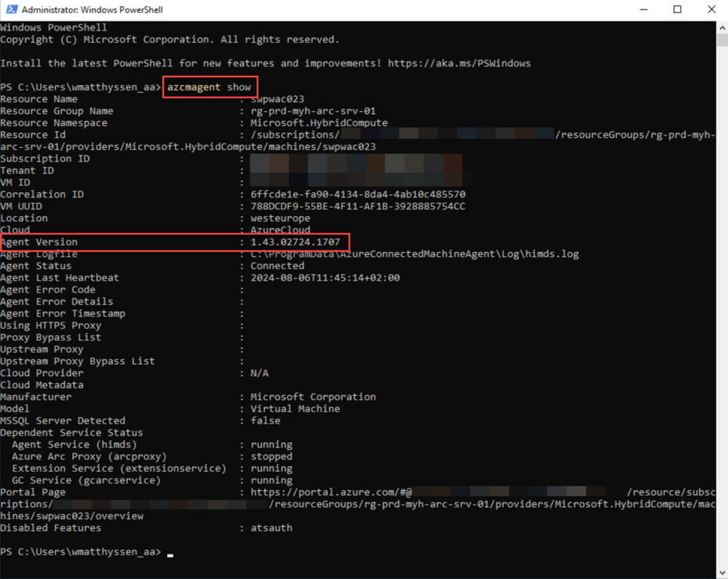Select the highlighted azcmagent show command

point(210,87)
